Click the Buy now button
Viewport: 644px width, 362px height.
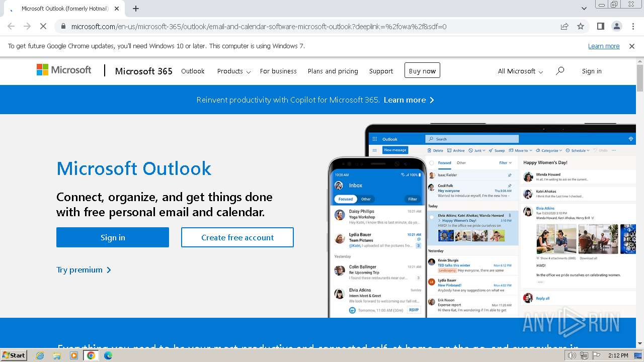click(x=422, y=71)
